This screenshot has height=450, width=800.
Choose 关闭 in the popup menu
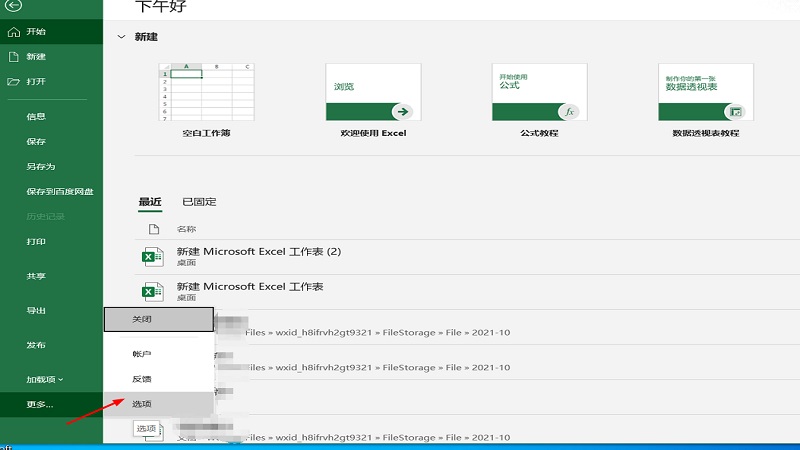pos(159,319)
